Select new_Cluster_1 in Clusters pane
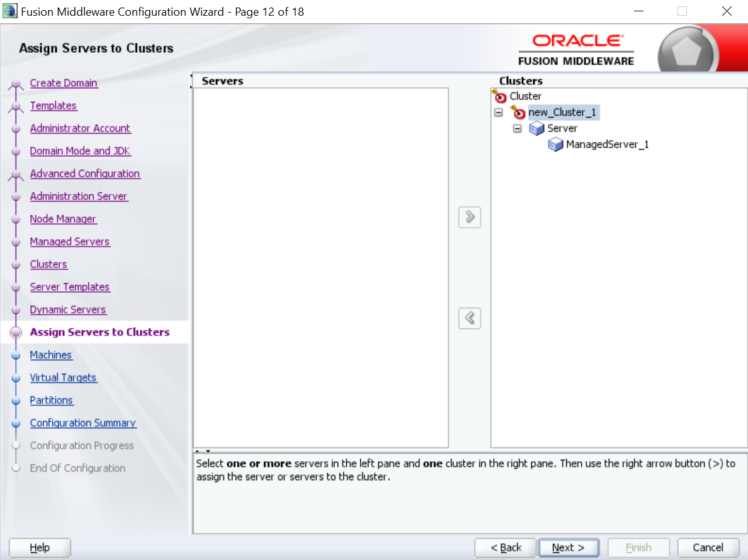This screenshot has width=748, height=560. coord(562,113)
